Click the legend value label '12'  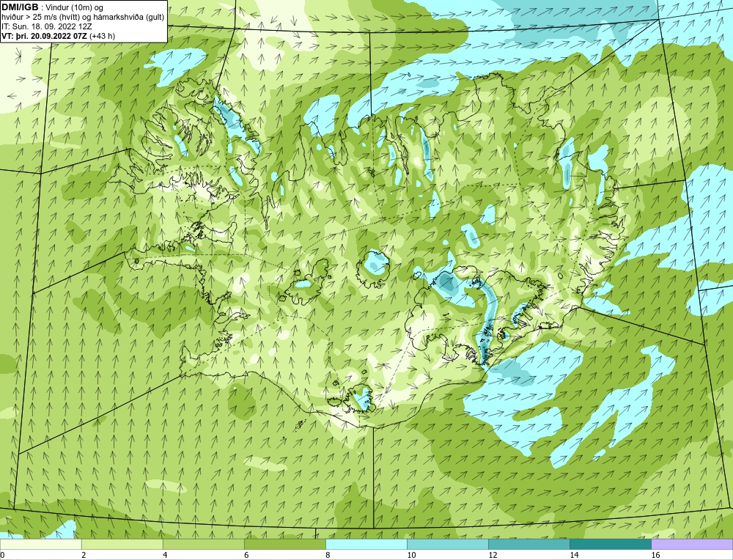[493, 555]
